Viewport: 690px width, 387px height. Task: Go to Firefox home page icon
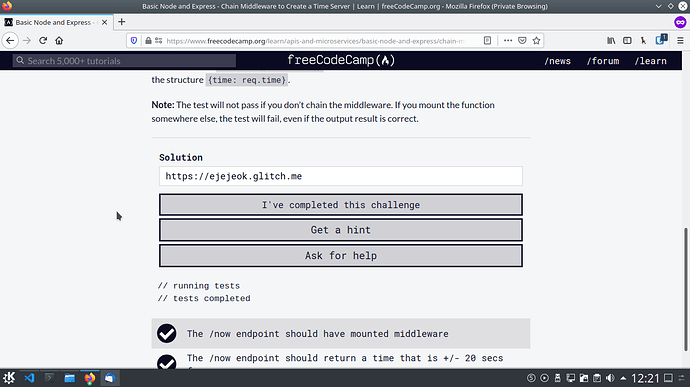[x=59, y=41]
